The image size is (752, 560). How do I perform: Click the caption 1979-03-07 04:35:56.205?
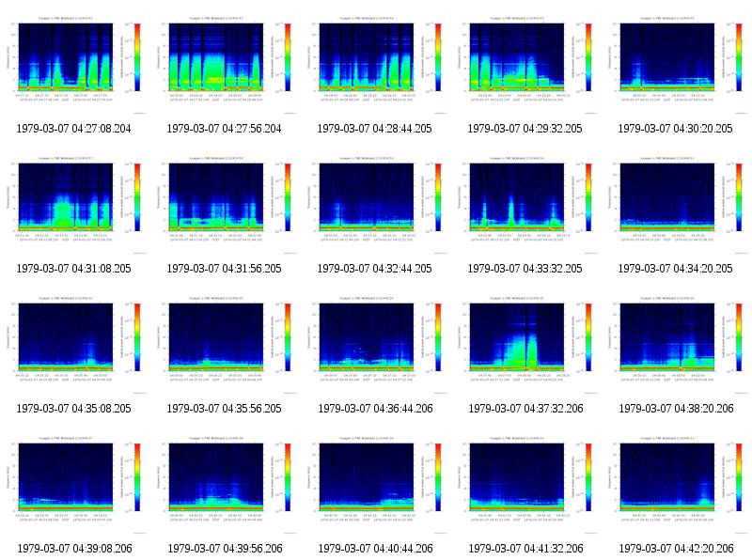[x=224, y=409]
